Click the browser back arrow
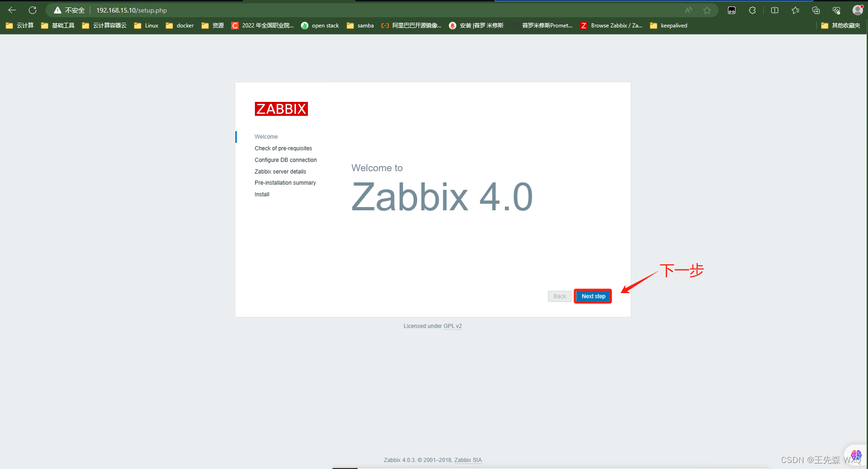 12,10
